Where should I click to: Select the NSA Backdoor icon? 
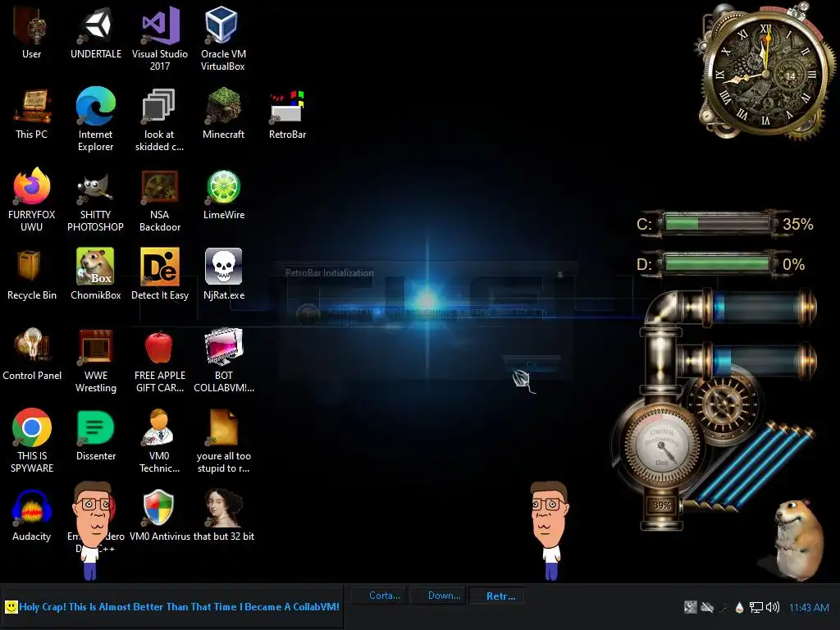pos(160,199)
